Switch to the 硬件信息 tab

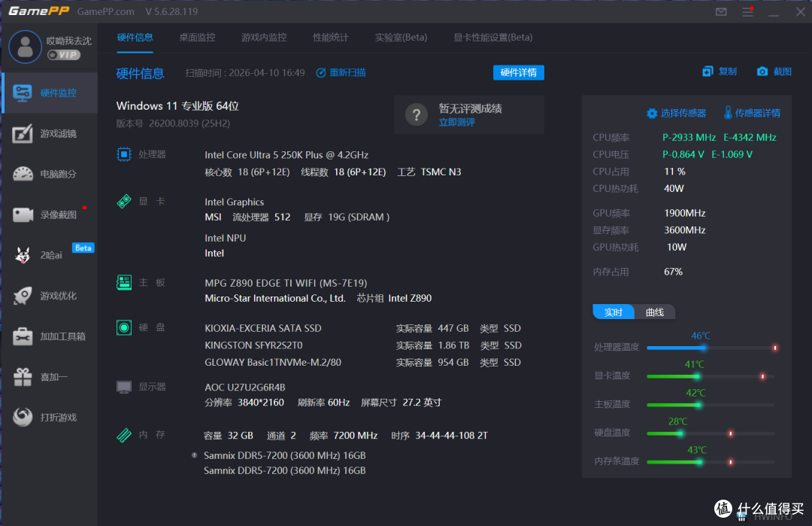tap(135, 38)
